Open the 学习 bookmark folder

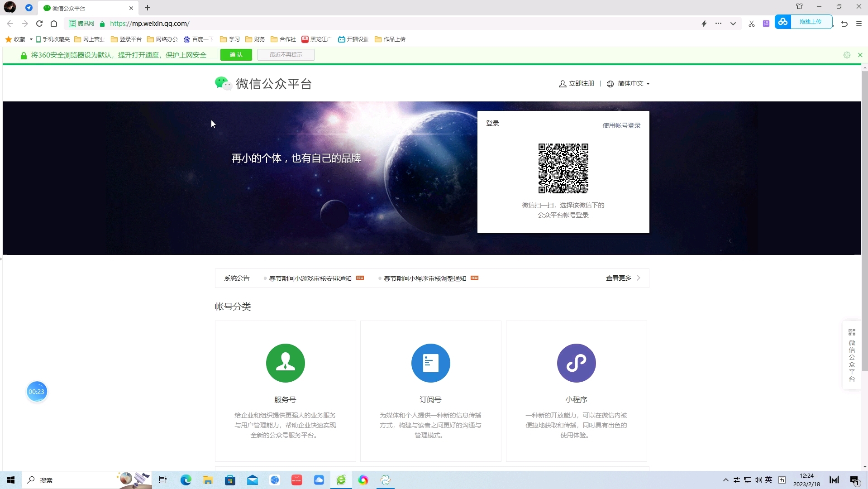tap(230, 39)
